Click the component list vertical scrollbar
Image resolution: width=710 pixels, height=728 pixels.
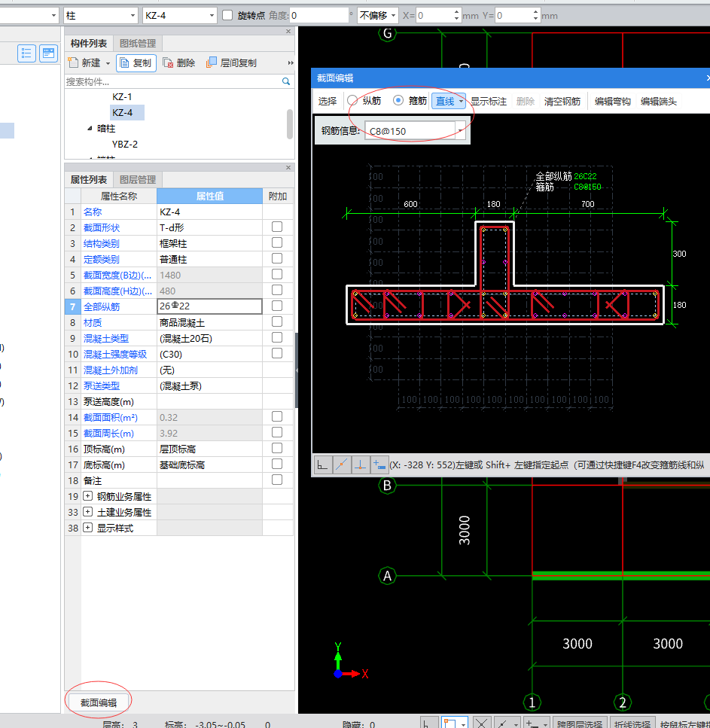click(x=290, y=123)
